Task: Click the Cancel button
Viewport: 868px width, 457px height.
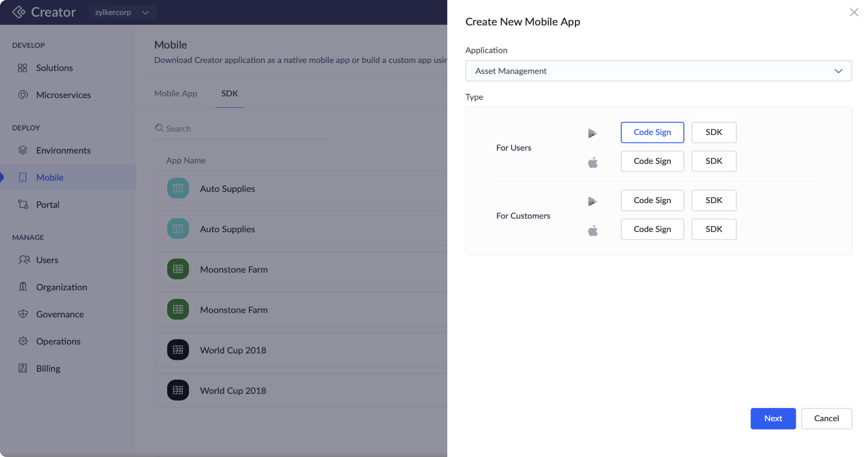Action: [826, 418]
